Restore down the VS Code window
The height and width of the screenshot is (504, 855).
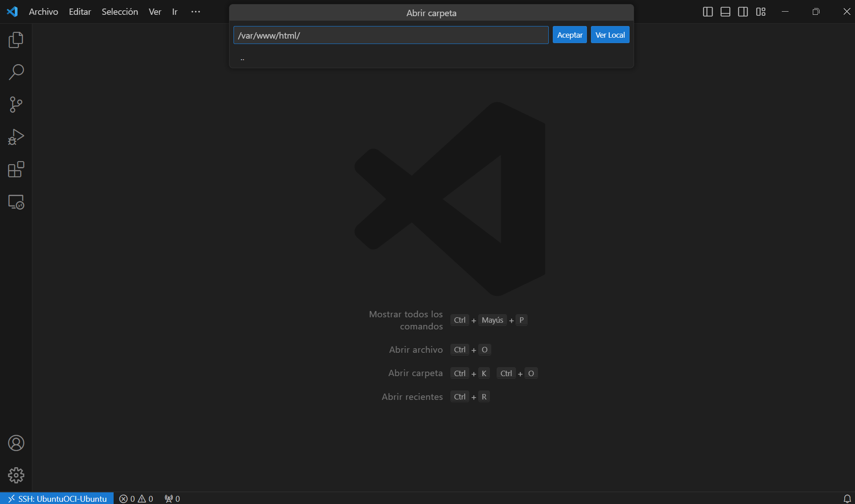[x=816, y=12]
